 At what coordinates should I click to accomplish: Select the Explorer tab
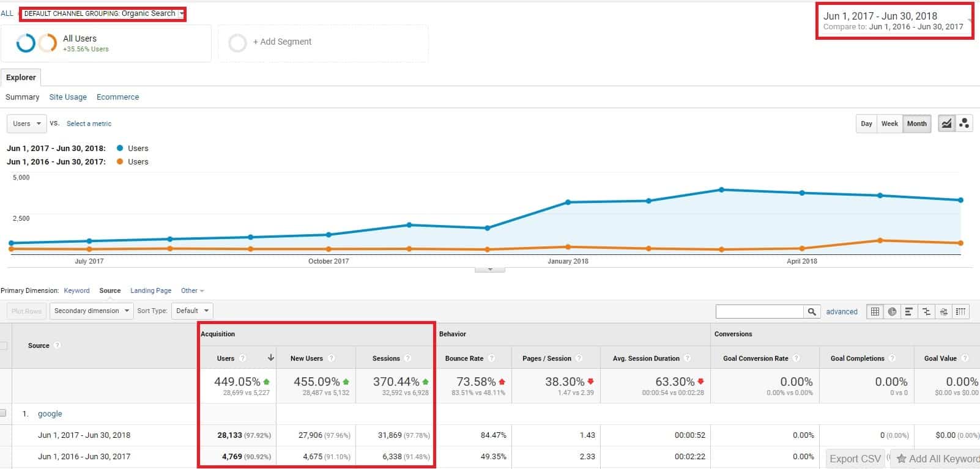pos(21,78)
